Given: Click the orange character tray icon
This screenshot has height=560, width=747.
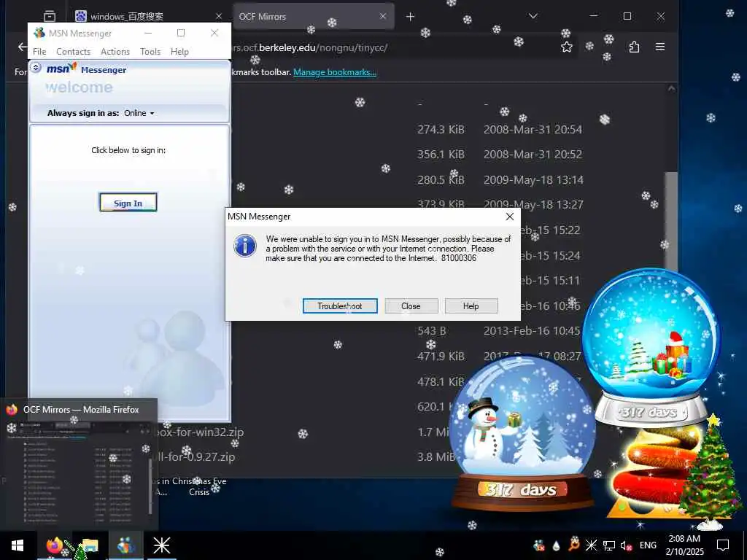Looking at the screenshot, I should click(x=574, y=543).
